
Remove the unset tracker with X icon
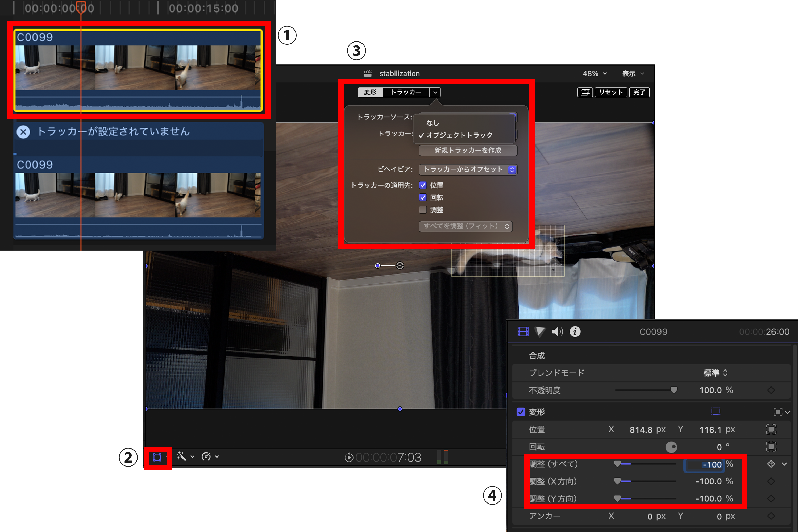pos(23,132)
